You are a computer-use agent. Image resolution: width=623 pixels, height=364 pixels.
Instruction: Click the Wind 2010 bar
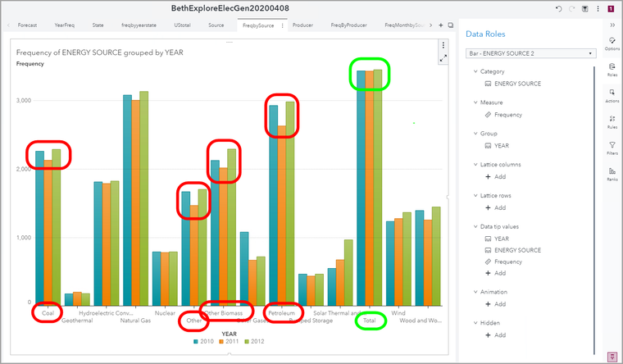coord(390,263)
